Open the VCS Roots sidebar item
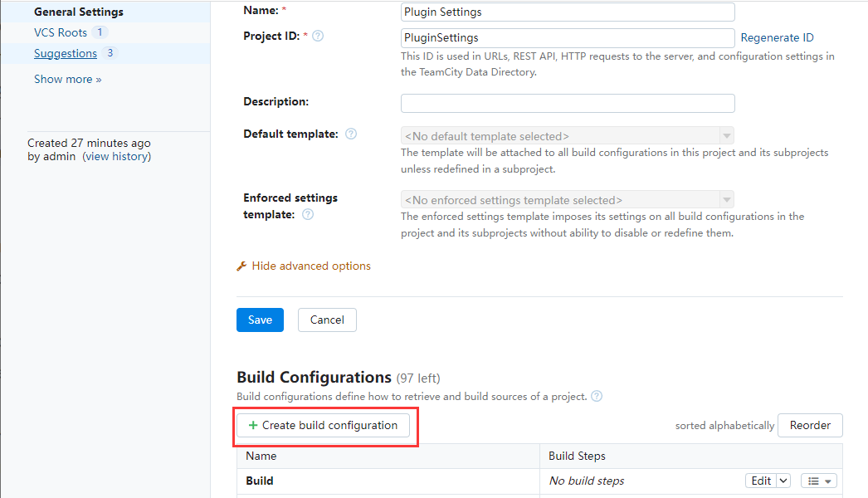Screen dimensions: 868x498 [x=61, y=32]
